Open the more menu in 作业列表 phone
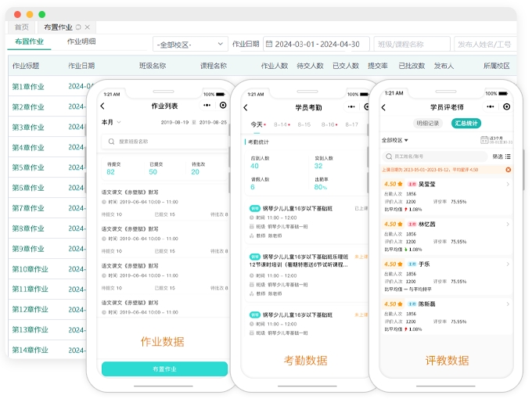The width and height of the screenshot is (532, 399). pos(207,105)
